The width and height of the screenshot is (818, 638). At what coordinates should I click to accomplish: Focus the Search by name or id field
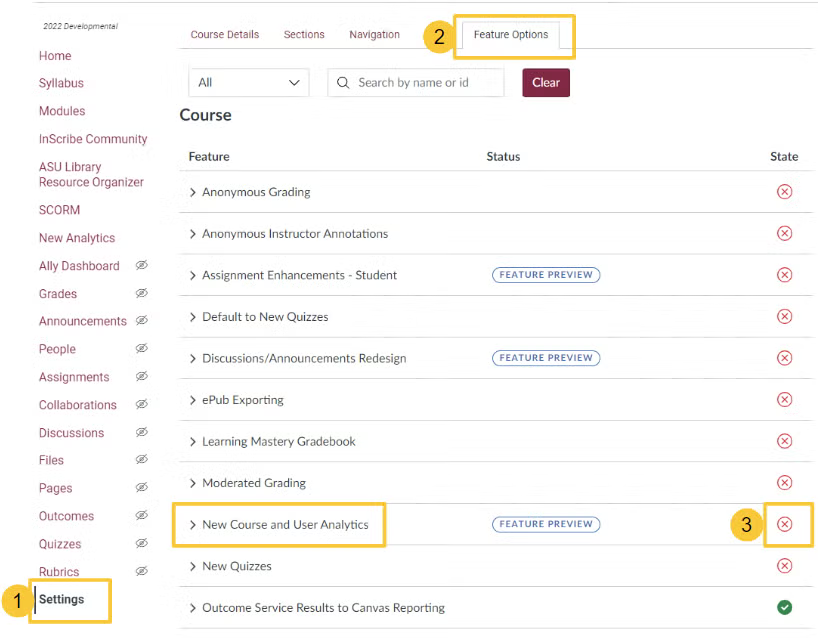tap(416, 82)
